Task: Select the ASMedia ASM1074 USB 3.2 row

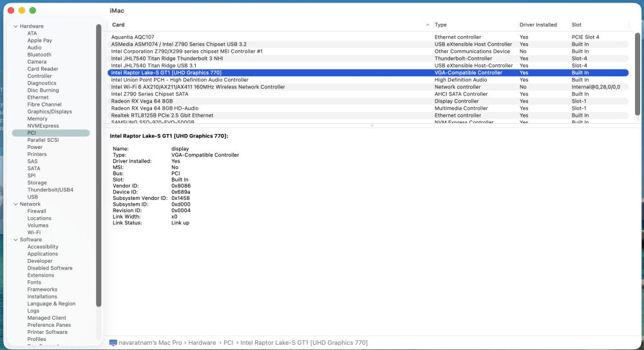Action: pos(368,44)
